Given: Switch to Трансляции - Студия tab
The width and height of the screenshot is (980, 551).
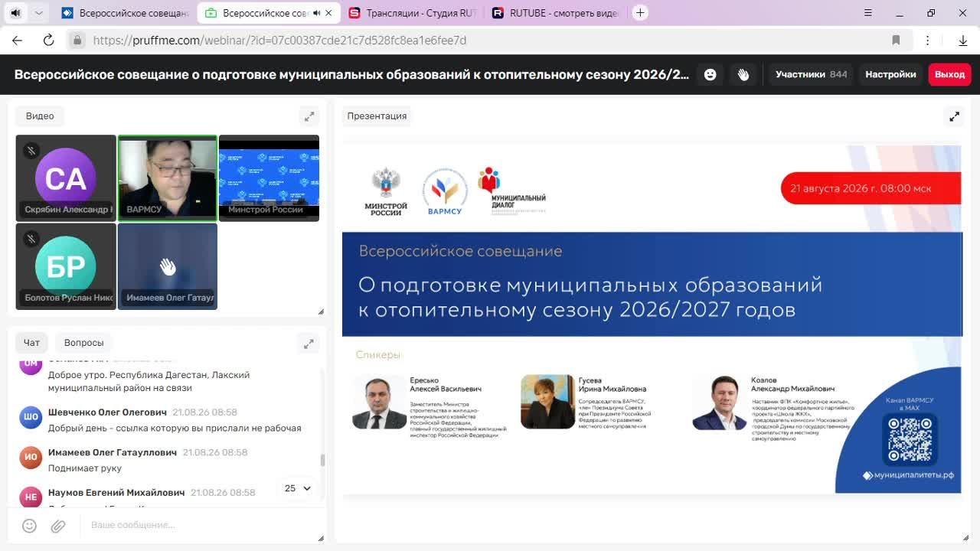Looking at the screenshot, I should point(412,13).
